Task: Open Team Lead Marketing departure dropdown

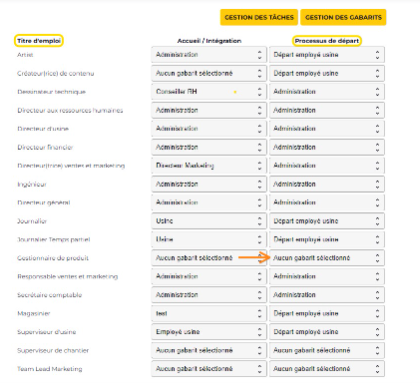Action: (327, 369)
